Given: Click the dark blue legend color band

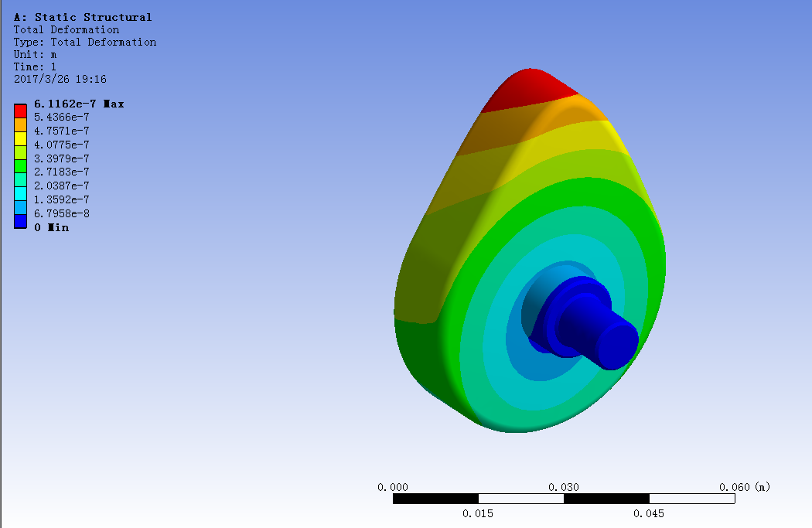Looking at the screenshot, I should coord(20,221).
